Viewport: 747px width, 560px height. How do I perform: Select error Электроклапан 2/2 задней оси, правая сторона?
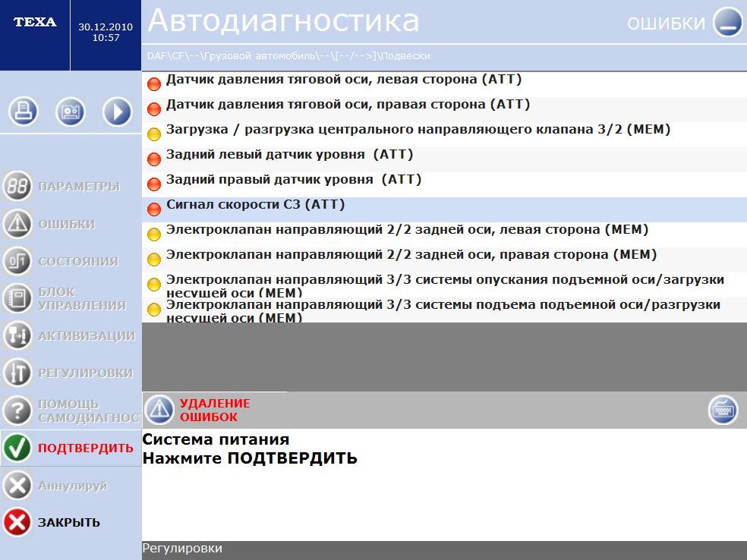[444, 260]
